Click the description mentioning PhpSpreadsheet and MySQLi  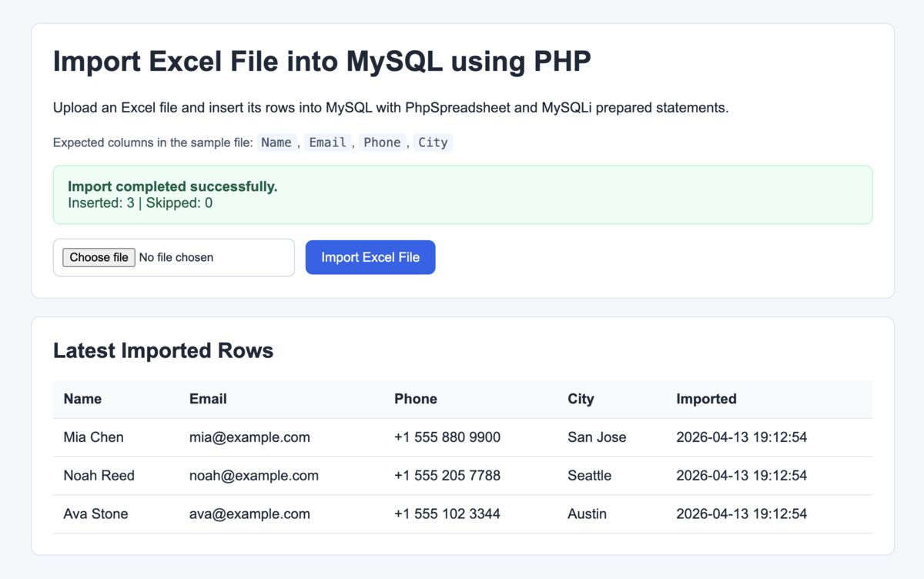coord(390,108)
